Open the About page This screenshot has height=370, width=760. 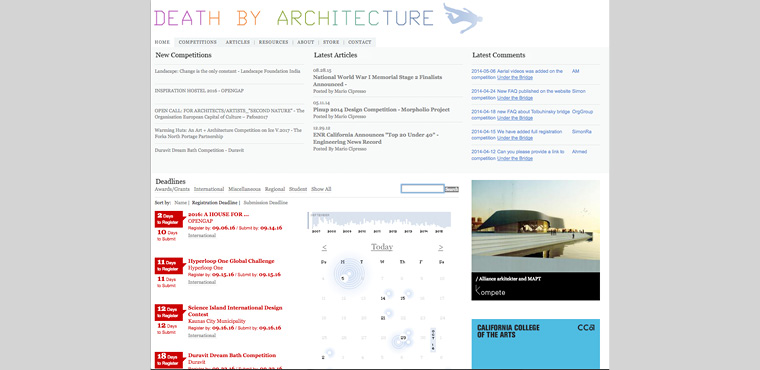pos(305,42)
